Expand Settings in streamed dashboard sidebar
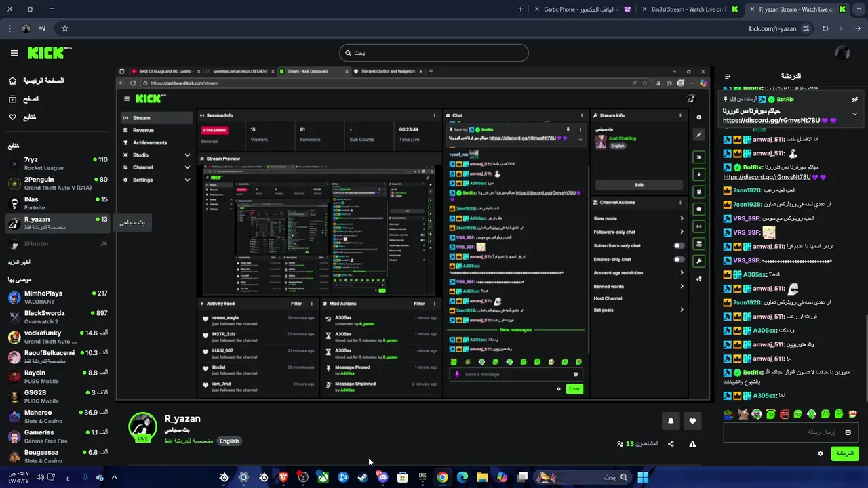 pyautogui.click(x=157, y=180)
